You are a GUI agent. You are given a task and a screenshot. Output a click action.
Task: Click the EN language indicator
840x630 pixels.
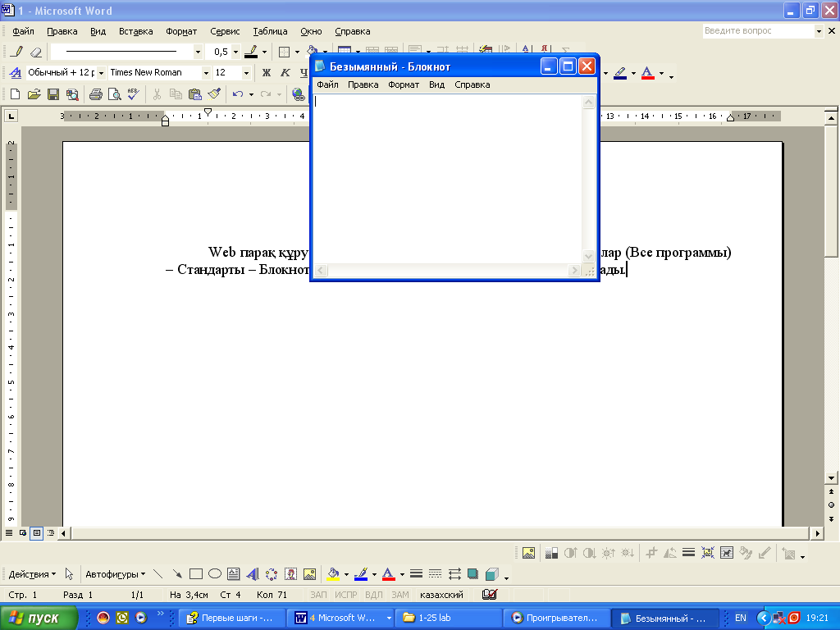[741, 618]
